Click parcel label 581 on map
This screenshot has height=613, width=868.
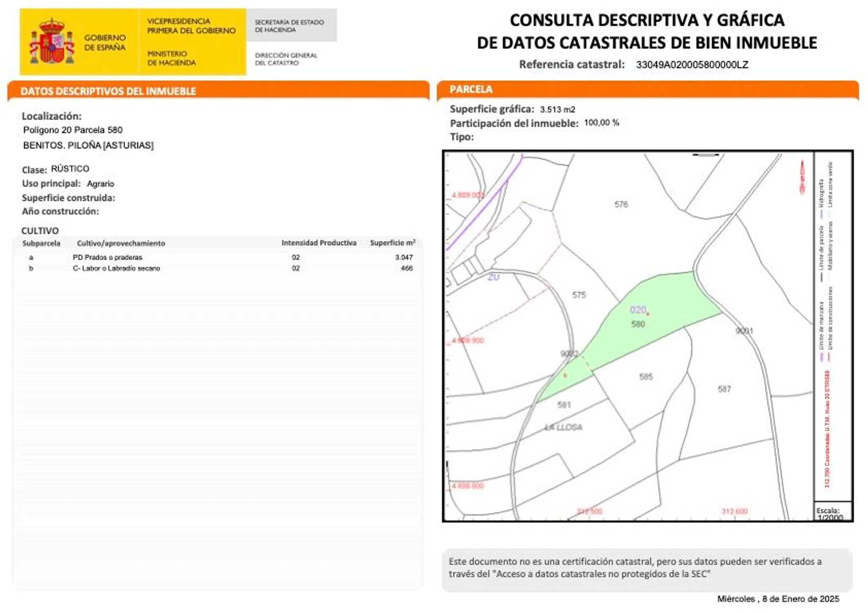564,405
